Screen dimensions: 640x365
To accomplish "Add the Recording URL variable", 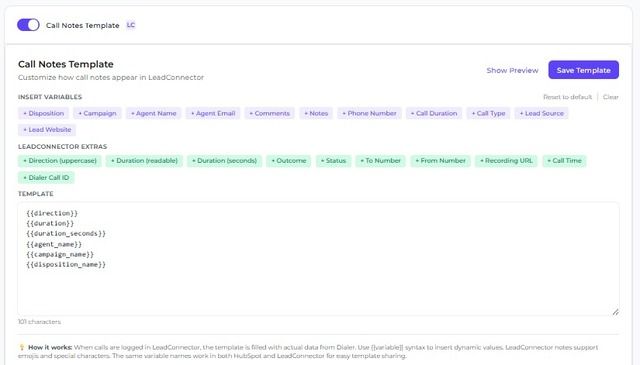I will [506, 160].
